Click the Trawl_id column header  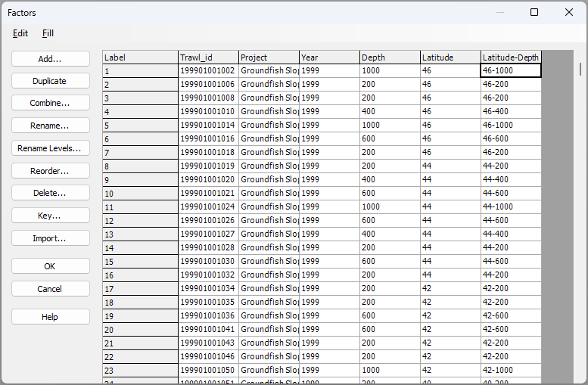pos(208,57)
